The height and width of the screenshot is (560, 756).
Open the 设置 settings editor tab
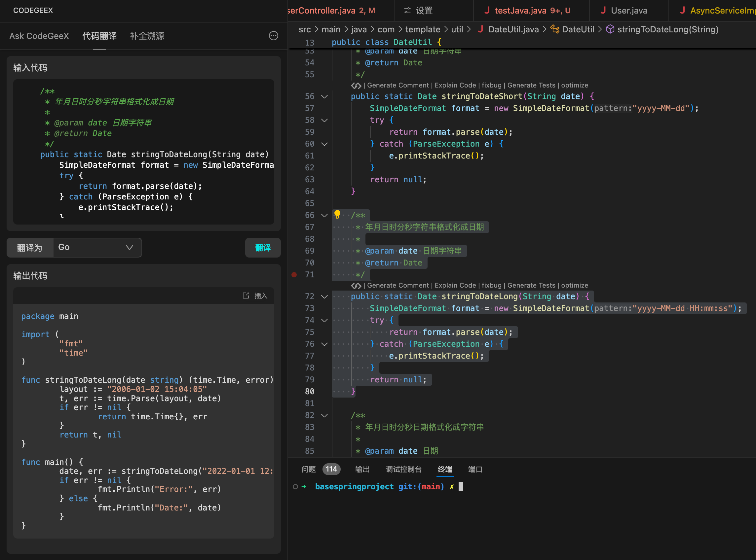[433, 11]
